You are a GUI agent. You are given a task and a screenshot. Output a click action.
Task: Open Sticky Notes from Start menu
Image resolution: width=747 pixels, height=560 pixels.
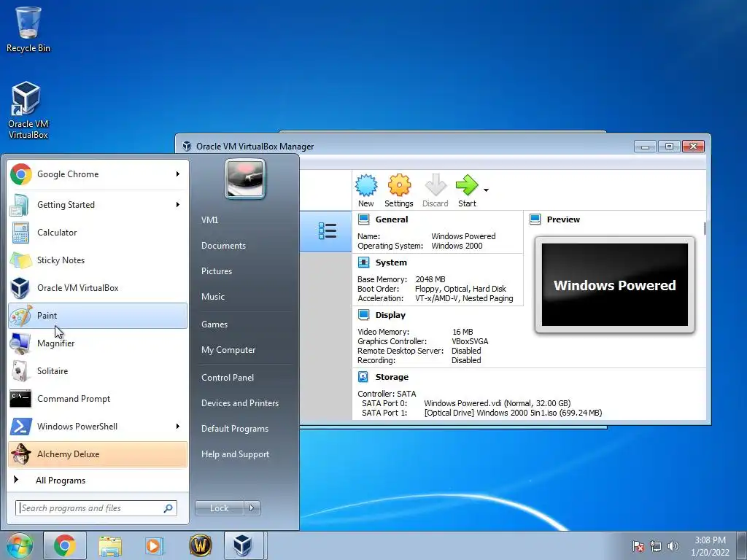pos(98,260)
